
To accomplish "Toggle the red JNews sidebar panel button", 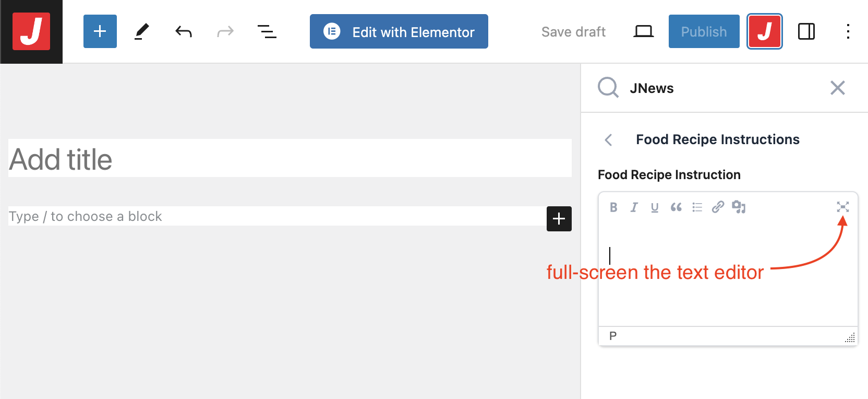I will click(764, 31).
